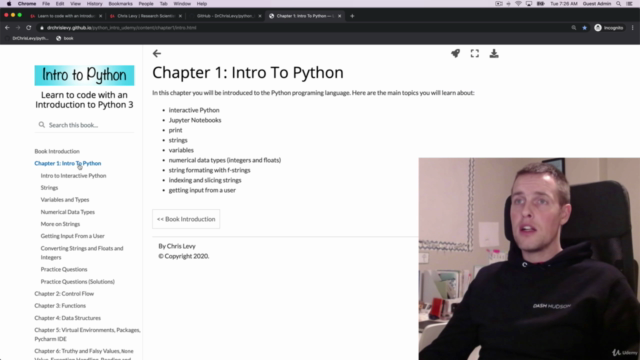Close the Chapter 1 Intro To Python tab

(x=339, y=16)
